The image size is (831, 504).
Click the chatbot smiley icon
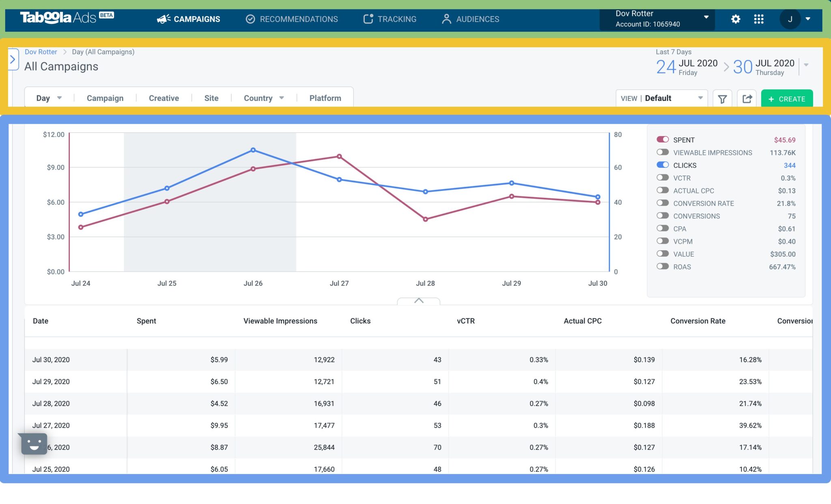pyautogui.click(x=34, y=444)
